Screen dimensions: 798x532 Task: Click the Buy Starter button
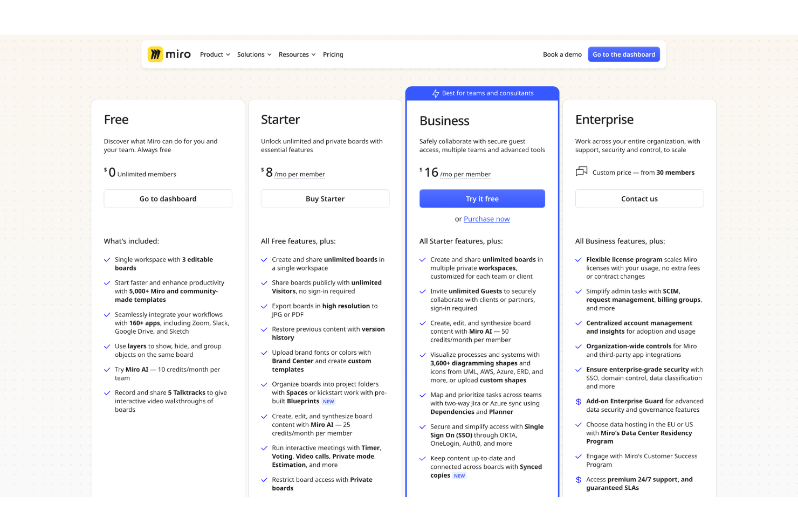point(325,199)
